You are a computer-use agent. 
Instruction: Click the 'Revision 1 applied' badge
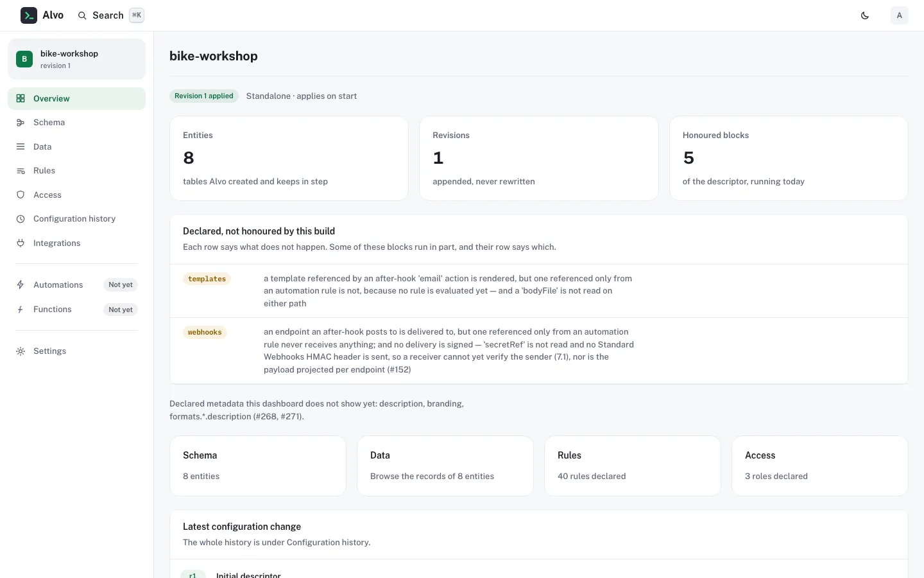[204, 96]
